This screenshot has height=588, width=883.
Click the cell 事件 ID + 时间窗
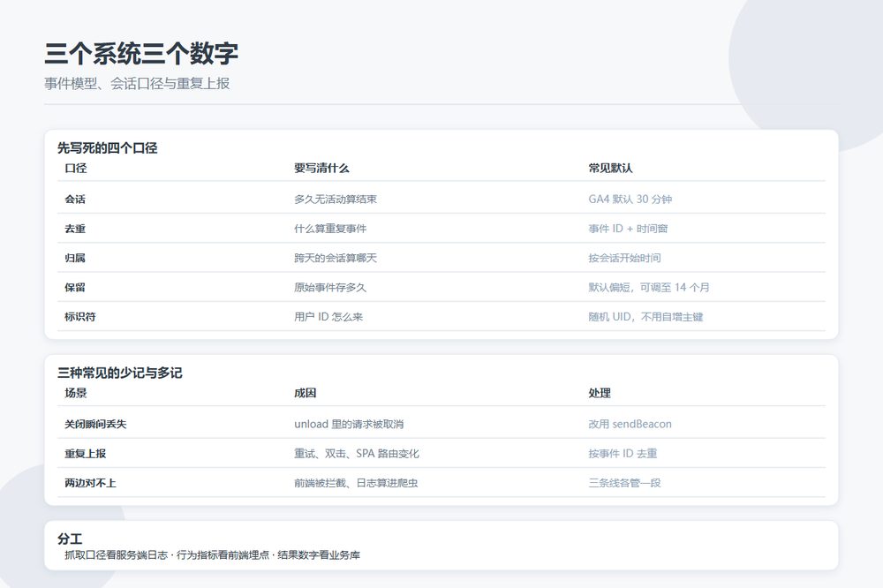(628, 228)
